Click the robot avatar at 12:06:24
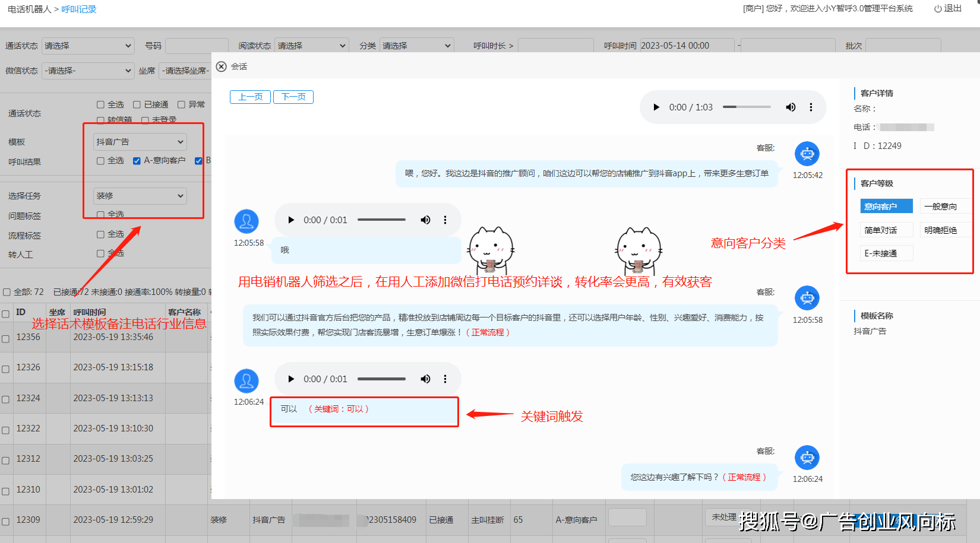Image resolution: width=980 pixels, height=543 pixels. click(807, 458)
